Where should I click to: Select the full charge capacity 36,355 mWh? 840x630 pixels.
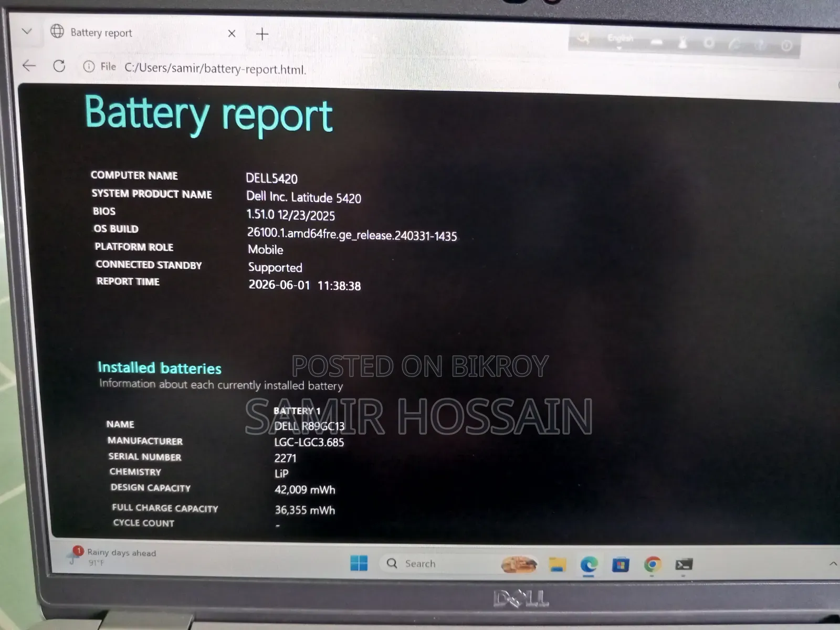tap(305, 510)
